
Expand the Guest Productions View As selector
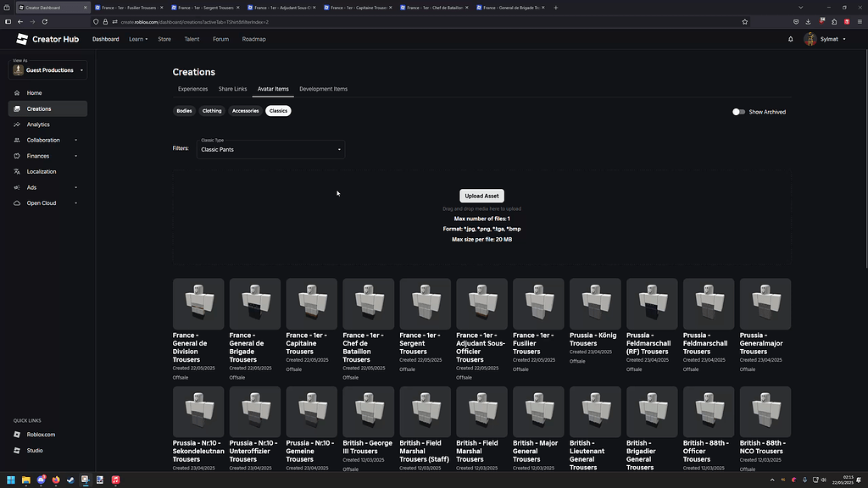(47, 69)
